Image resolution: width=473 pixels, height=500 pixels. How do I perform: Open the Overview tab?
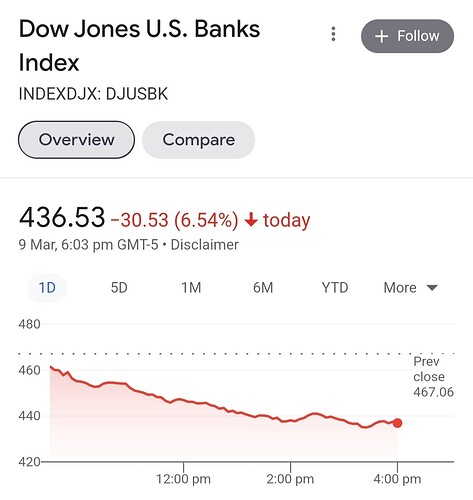point(76,140)
